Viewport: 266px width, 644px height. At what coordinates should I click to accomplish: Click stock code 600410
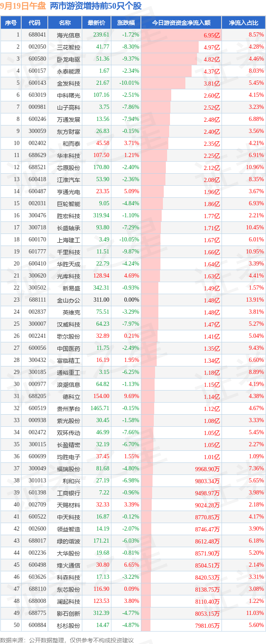(x=37, y=264)
